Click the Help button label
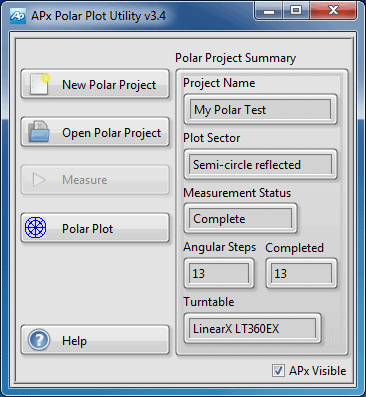 pos(74,341)
